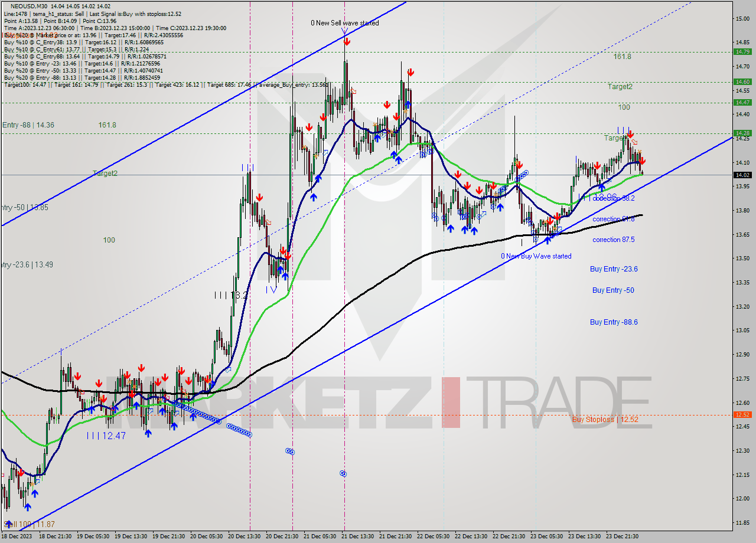Click the 'Buy %10 @ Entry -23: 13.46' line
This screenshot has height=543, width=756.
pyautogui.click(x=83, y=64)
